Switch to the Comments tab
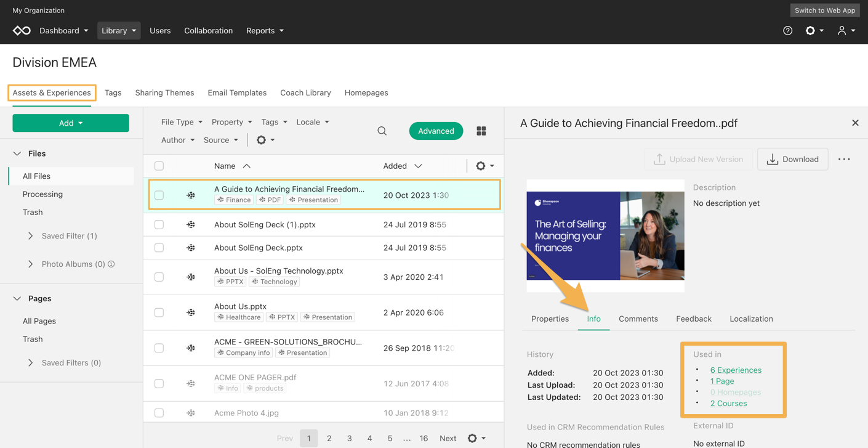Viewport: 868px width, 448px height. [x=638, y=319]
